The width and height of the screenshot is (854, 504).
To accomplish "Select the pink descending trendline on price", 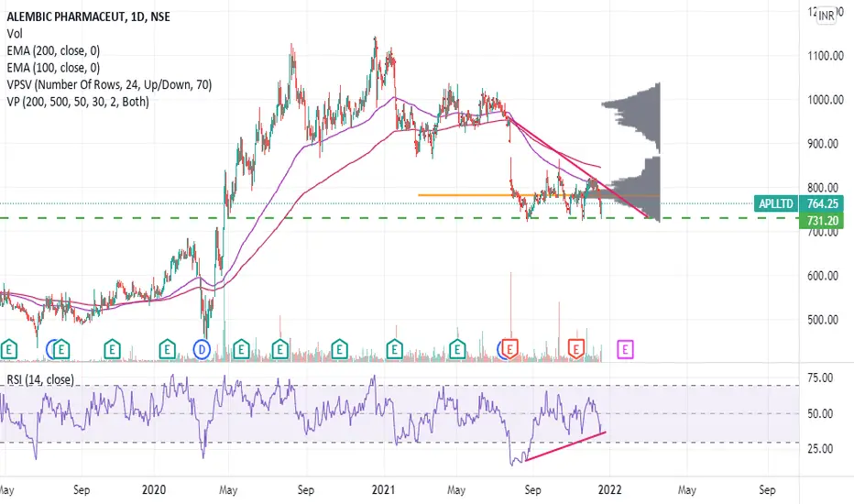I will click(577, 166).
